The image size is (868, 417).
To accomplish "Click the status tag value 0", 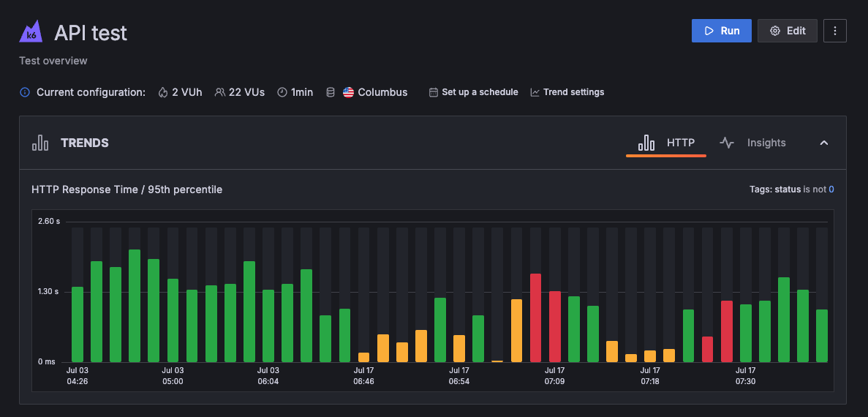I will (x=831, y=189).
